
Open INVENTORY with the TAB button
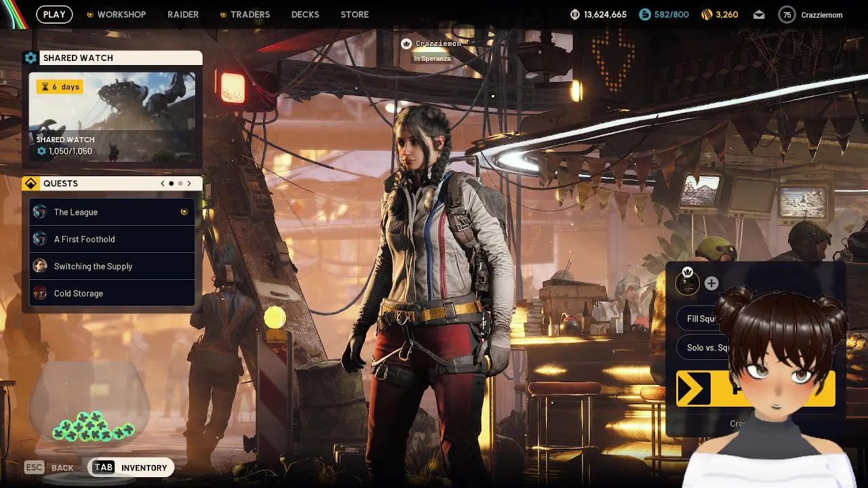(x=131, y=468)
